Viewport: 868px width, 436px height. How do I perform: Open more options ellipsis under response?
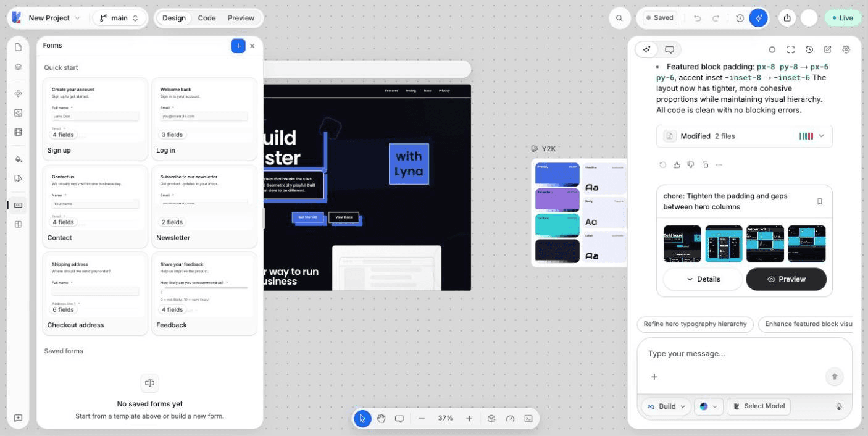click(x=719, y=165)
